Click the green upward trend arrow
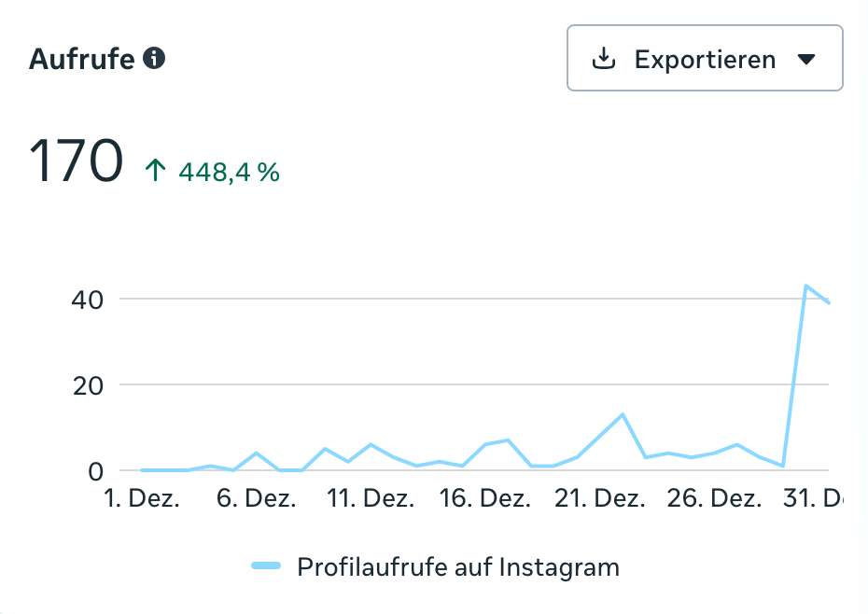Image resolution: width=868 pixels, height=614 pixels. [155, 171]
